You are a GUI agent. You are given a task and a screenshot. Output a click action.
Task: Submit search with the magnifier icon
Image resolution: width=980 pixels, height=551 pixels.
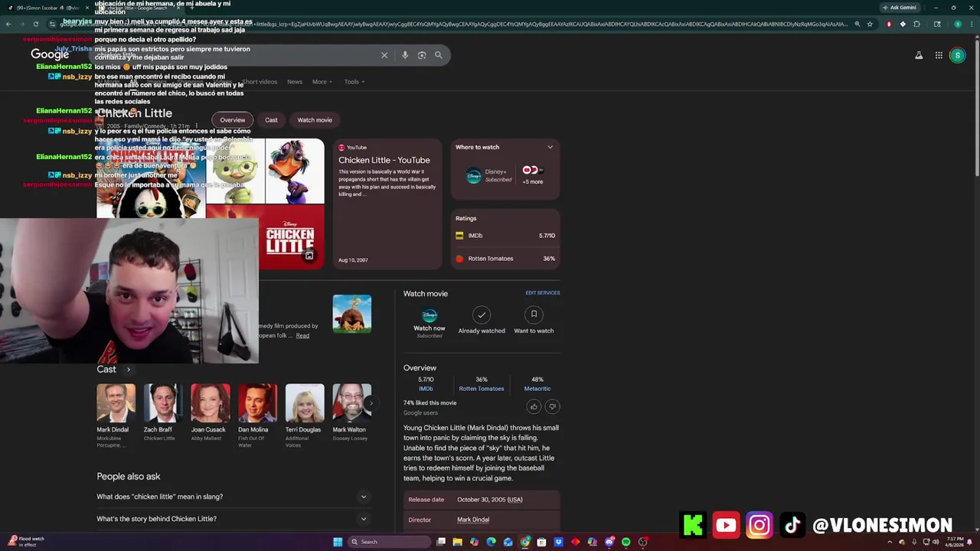[x=439, y=55]
